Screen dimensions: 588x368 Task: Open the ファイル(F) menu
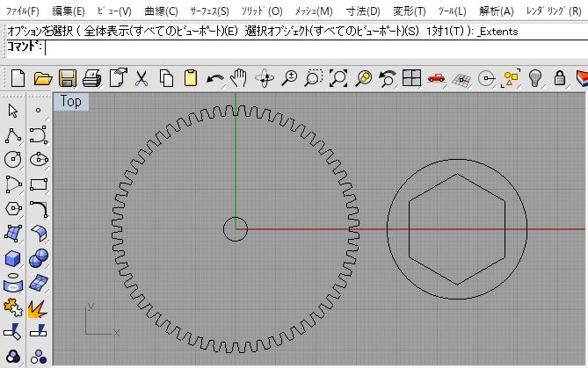(23, 11)
